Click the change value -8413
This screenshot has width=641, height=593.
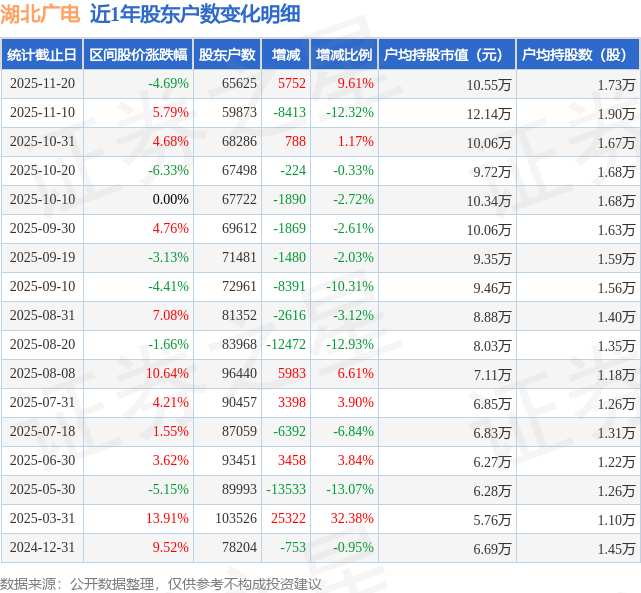click(x=289, y=112)
